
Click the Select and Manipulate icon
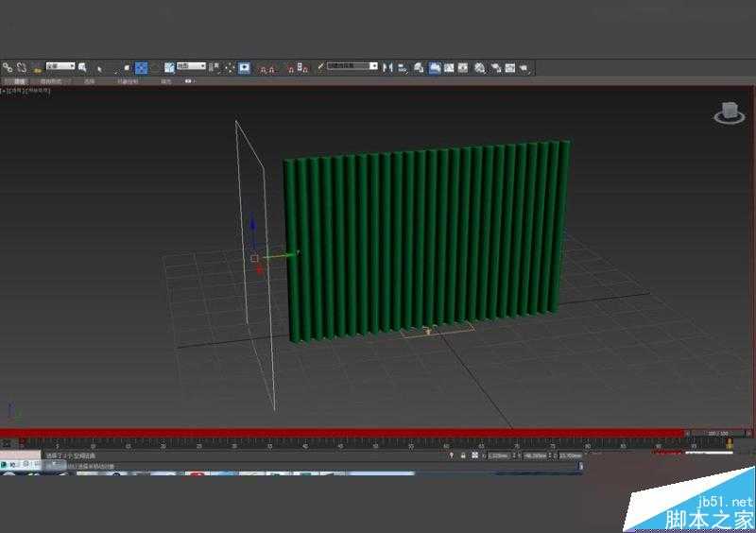230,67
